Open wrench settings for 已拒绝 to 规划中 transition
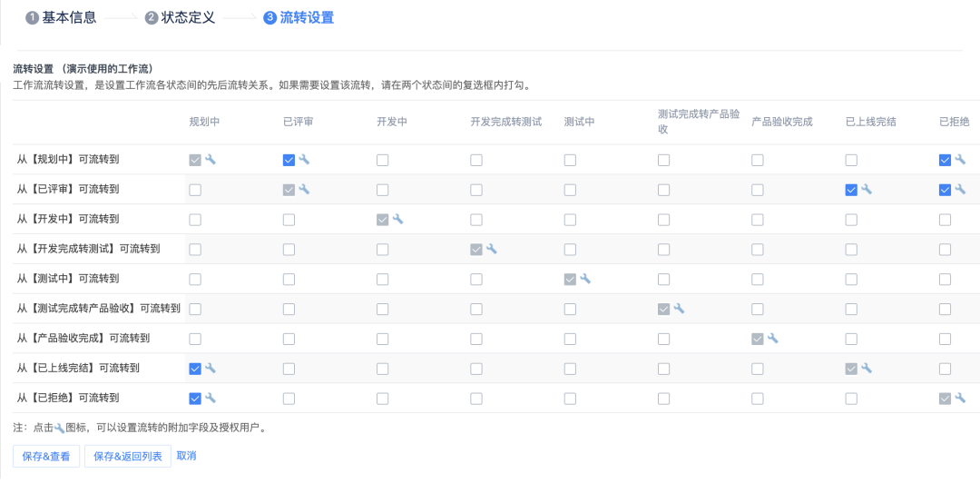Image resolution: width=980 pixels, height=483 pixels. click(211, 399)
